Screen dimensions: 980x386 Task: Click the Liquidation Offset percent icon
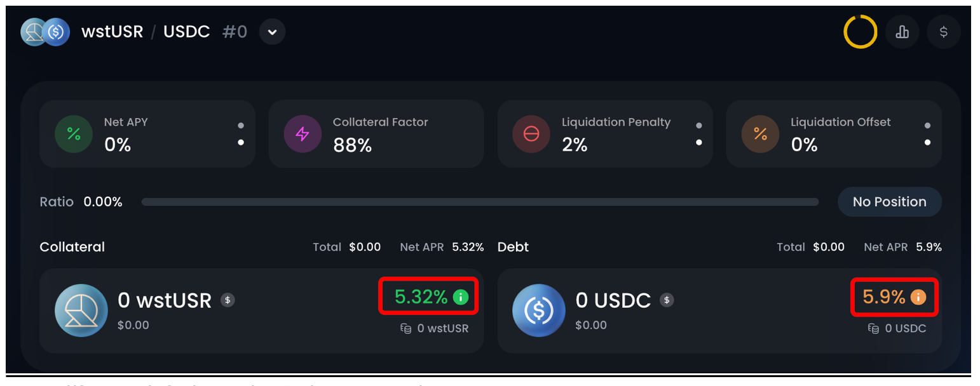[760, 133]
